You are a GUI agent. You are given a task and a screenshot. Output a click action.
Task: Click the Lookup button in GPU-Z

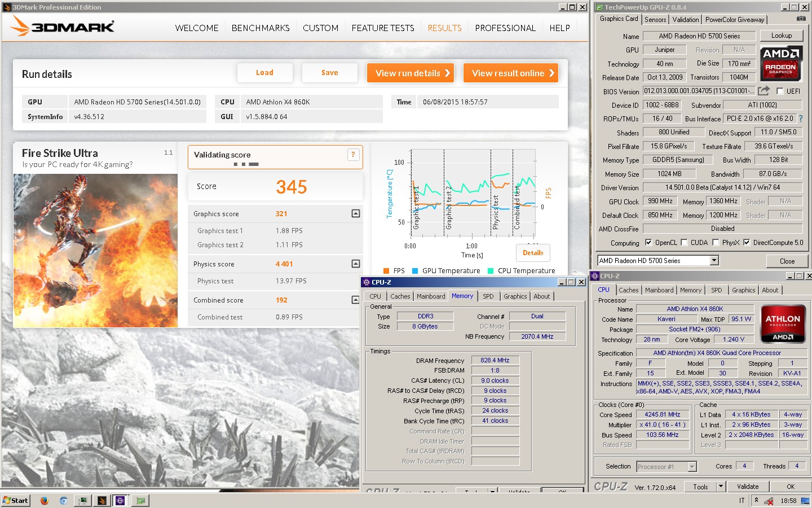pos(781,36)
